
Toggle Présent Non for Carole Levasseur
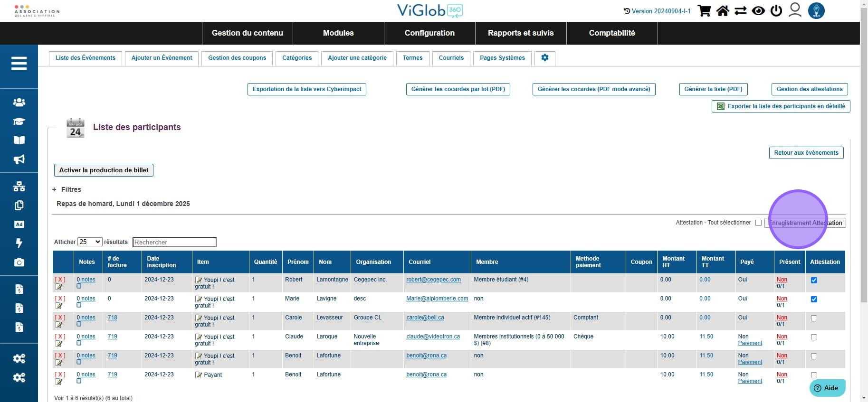tap(782, 318)
